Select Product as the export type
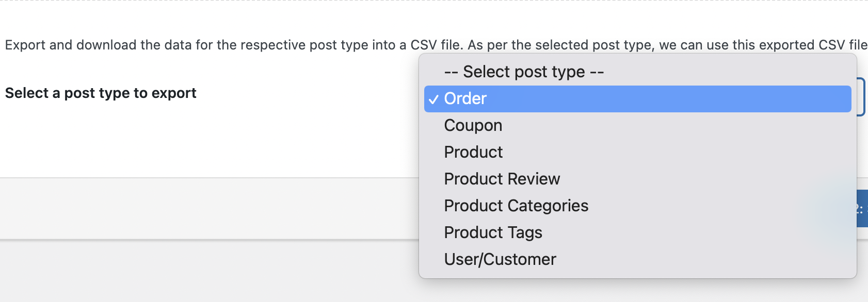The image size is (868, 302). tap(637, 153)
